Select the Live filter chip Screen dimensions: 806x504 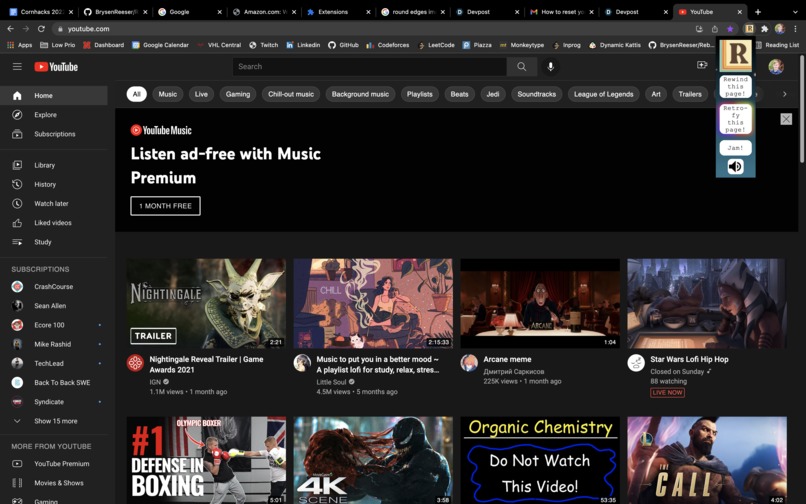[202, 94]
